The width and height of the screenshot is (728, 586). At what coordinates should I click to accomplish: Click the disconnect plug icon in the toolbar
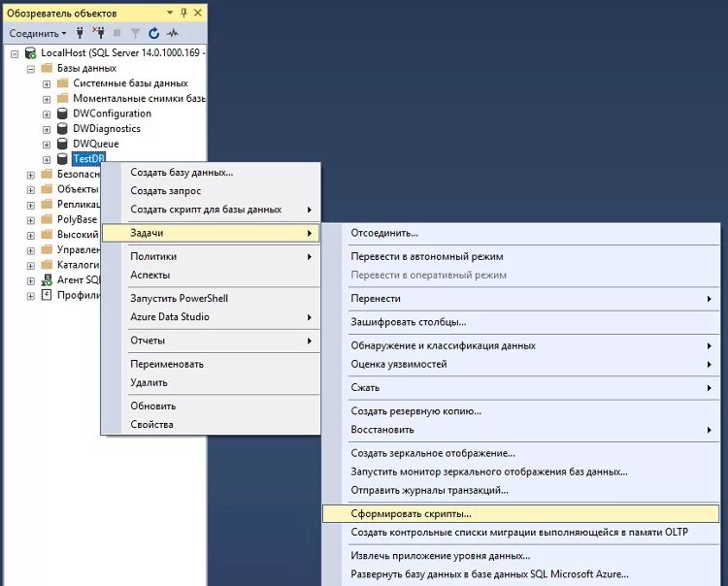tap(98, 33)
